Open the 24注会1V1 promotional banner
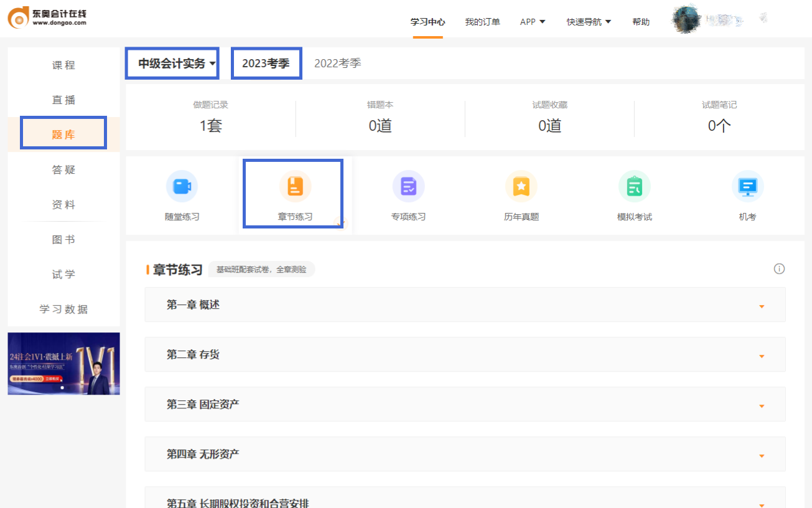This screenshot has height=508, width=812. [63, 364]
